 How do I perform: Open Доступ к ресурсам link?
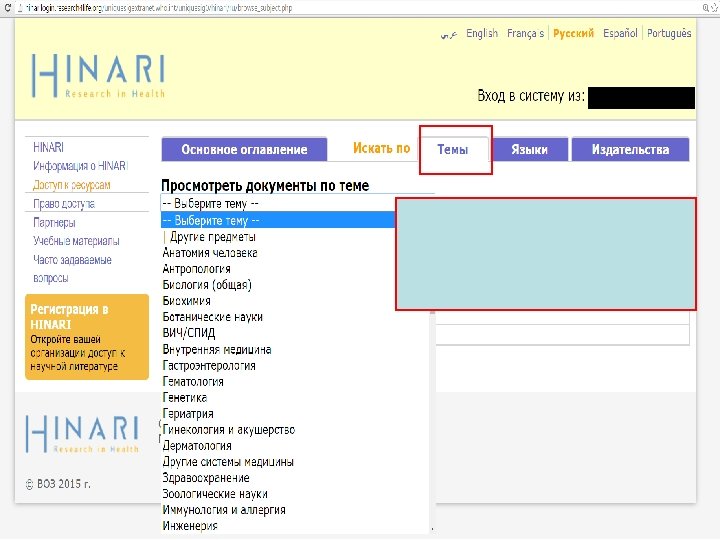(x=72, y=185)
